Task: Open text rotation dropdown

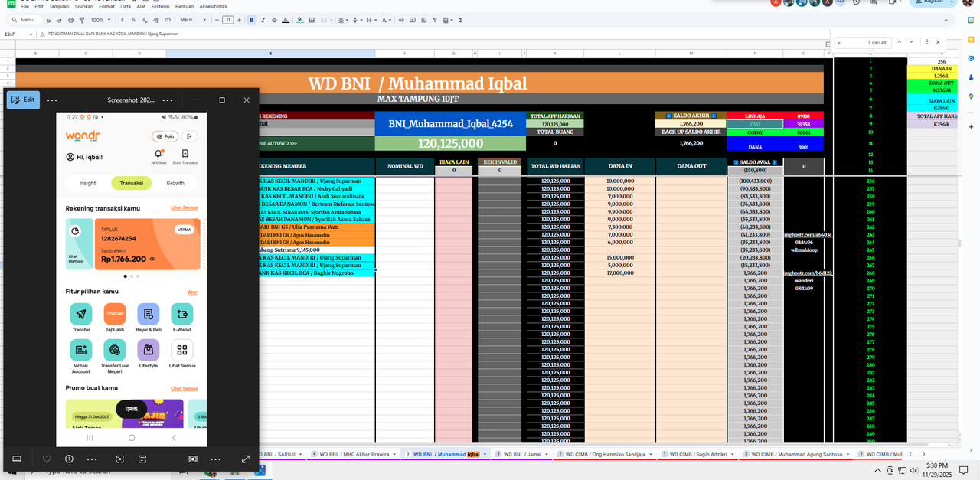Action: tap(387, 20)
